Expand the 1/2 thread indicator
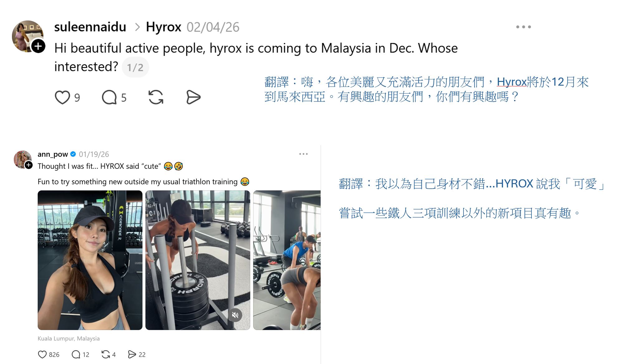Viewport: 644px width, 364px height. pos(135,67)
